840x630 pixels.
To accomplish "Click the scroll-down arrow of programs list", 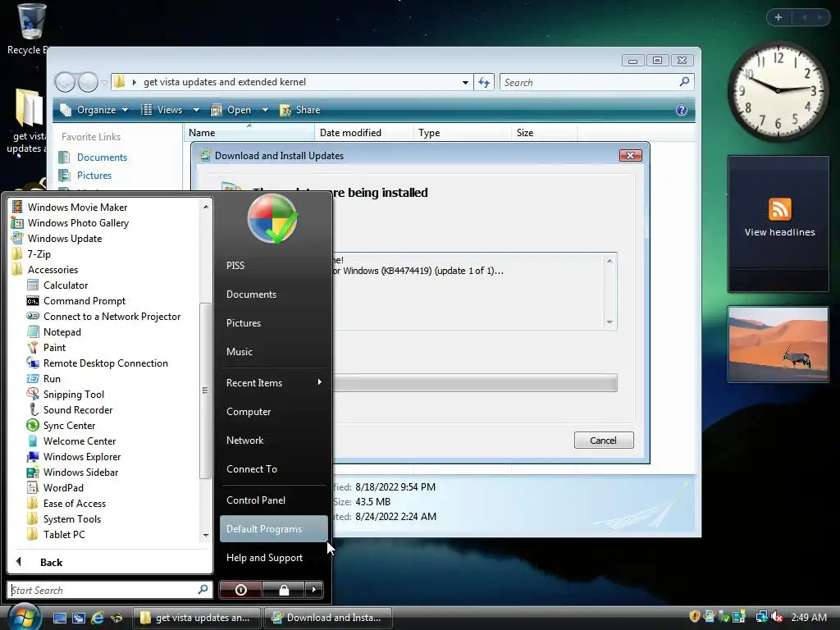I will point(206,535).
